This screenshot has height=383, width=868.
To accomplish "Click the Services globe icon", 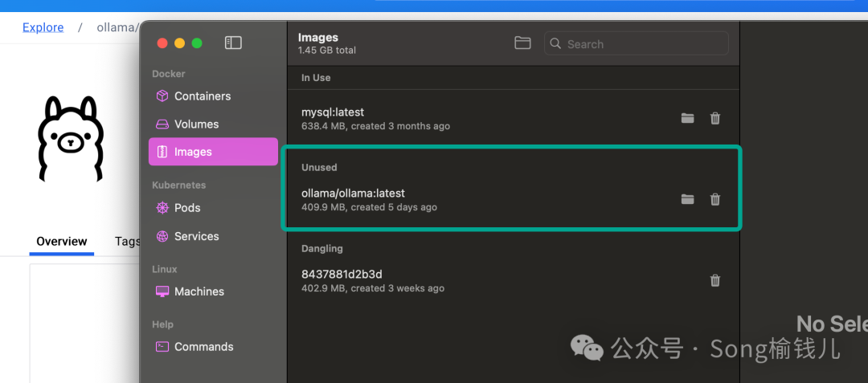I will tap(162, 237).
